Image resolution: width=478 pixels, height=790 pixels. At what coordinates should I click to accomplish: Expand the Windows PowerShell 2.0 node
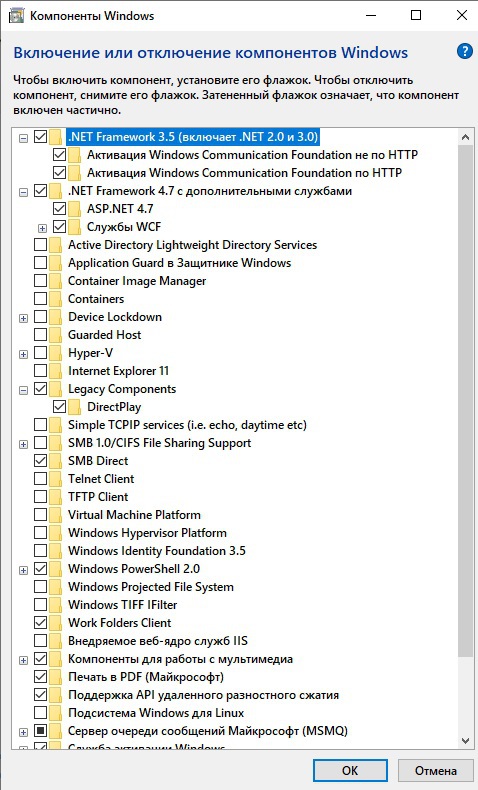click(23, 570)
